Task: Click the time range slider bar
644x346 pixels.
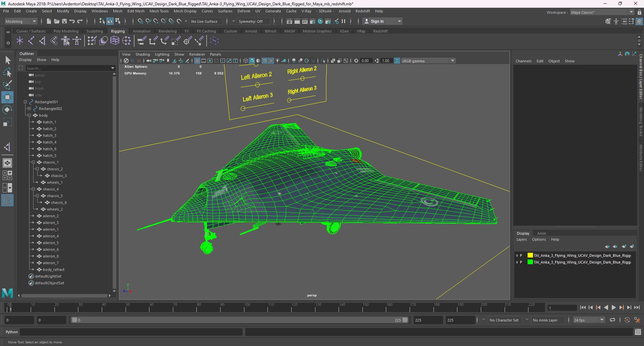Action: point(240,320)
